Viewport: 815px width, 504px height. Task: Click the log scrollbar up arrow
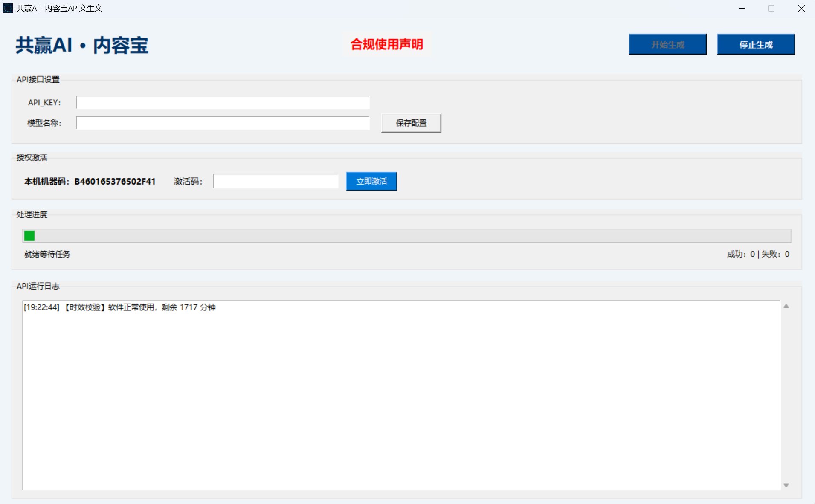786,306
